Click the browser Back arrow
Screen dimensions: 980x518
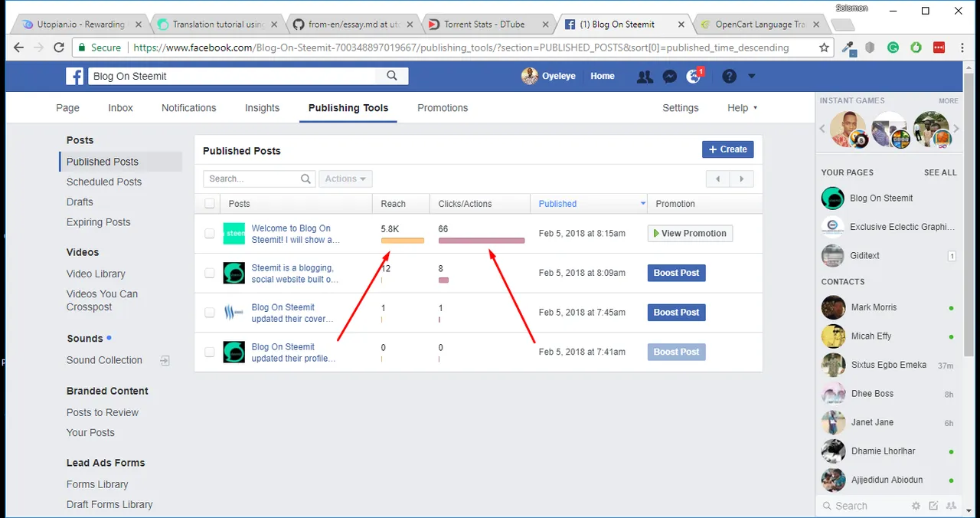click(18, 48)
